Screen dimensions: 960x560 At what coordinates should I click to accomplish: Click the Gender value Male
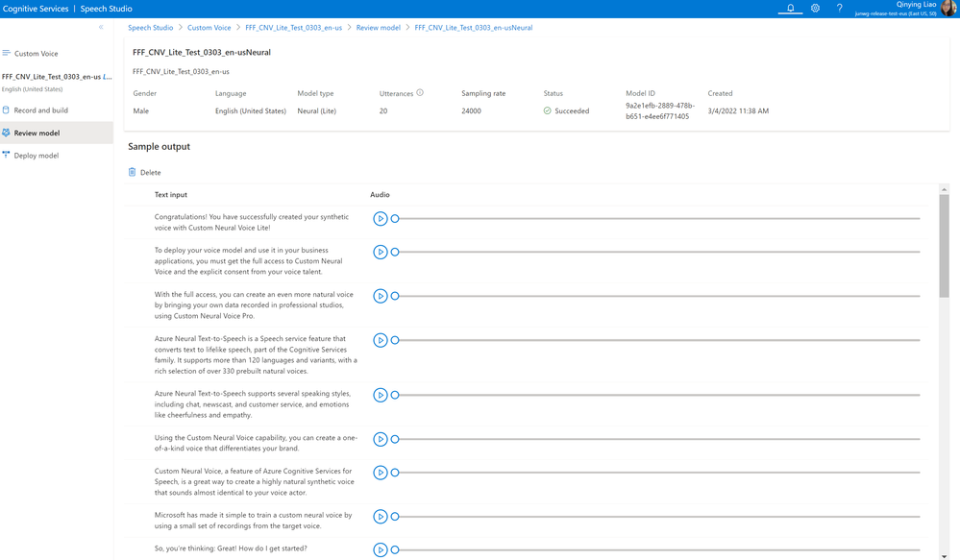[x=141, y=110]
